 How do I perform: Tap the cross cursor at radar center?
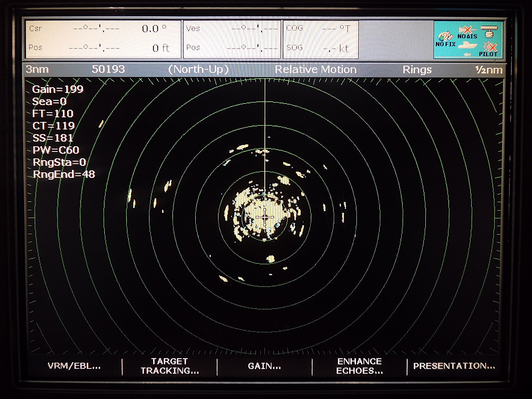point(265,217)
